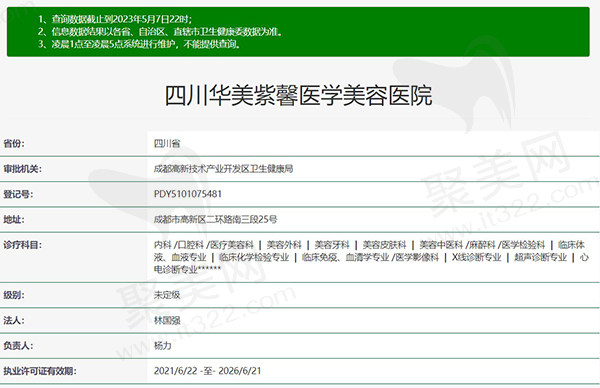Click the license validity dates 2021/6/22 - 2026/6/21
This screenshot has height=388, width=600.
click(207, 371)
